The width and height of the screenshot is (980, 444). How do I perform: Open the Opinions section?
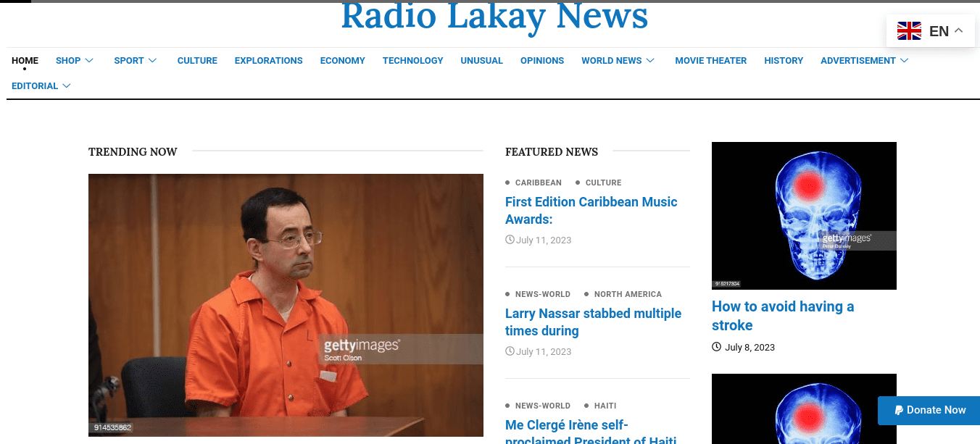pos(542,61)
